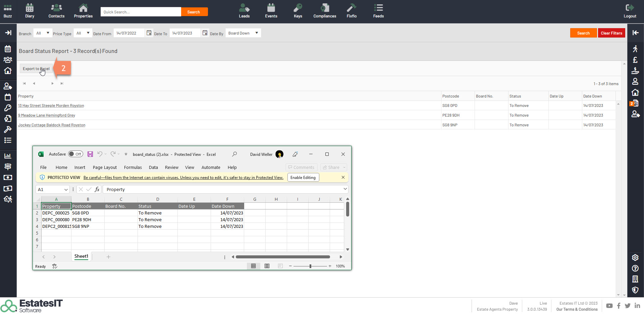Open the Date From calendar picker

[149, 33]
